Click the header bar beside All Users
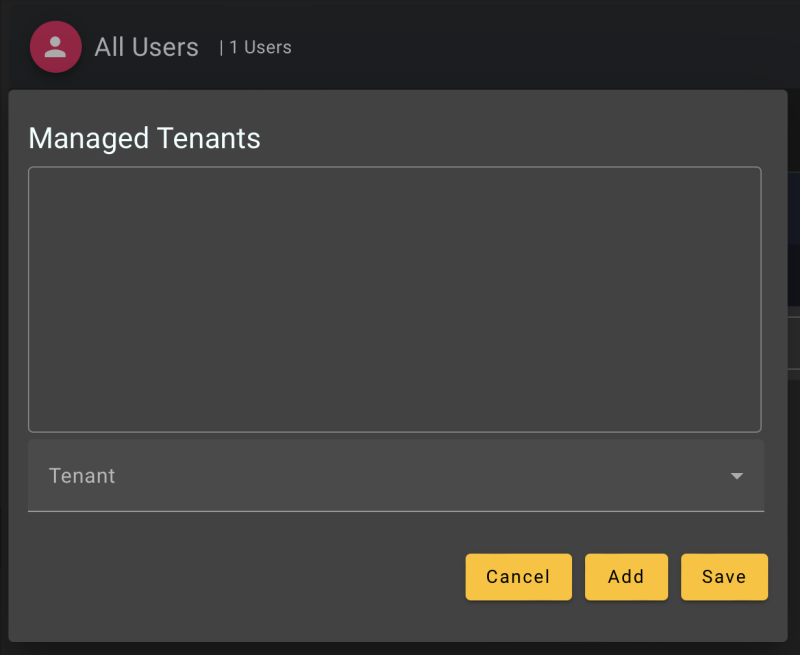The width and height of the screenshot is (800, 655). (450, 46)
